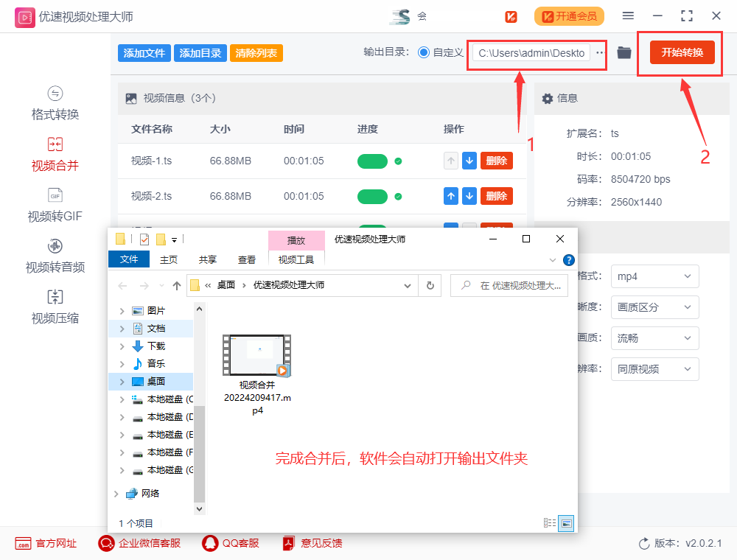Switch to the 查看 tab in Explorer

coord(246,259)
